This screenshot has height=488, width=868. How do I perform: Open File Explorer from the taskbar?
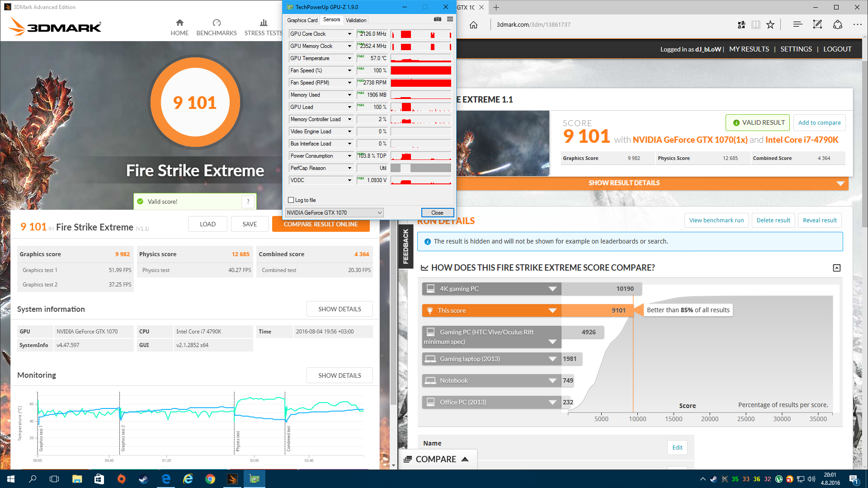coord(77,479)
